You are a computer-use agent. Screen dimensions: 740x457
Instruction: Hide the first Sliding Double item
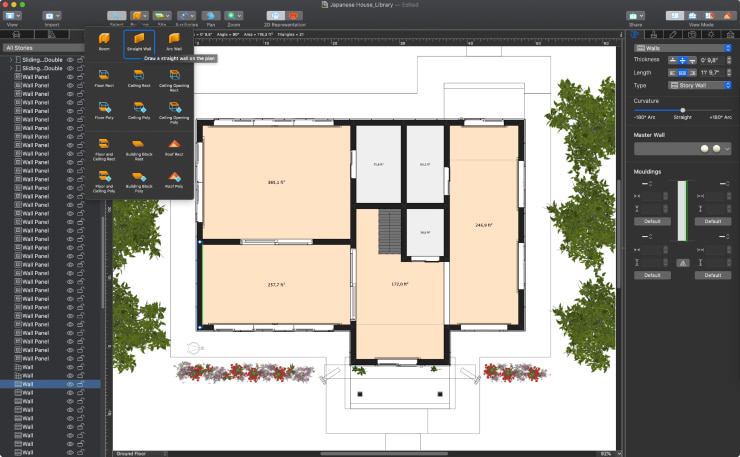(70, 60)
